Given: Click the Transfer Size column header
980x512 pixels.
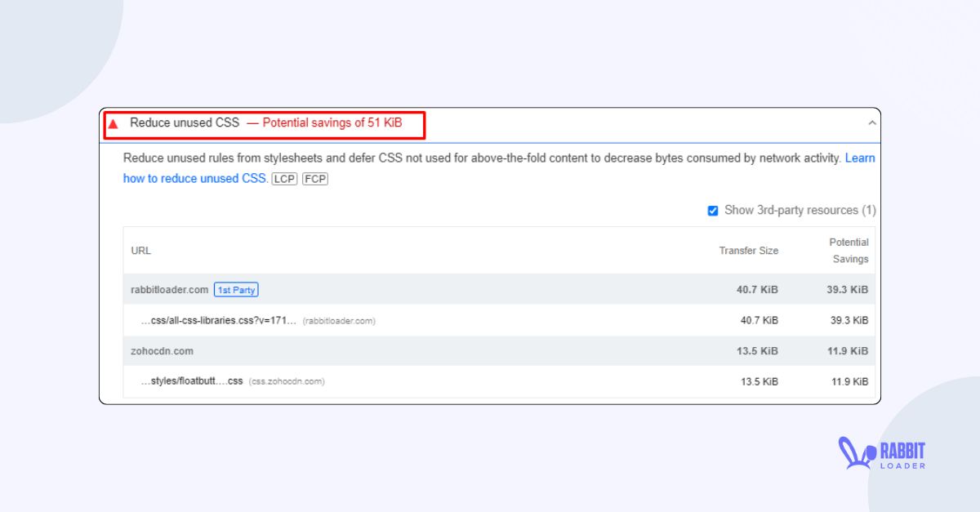Looking at the screenshot, I should 748,251.
